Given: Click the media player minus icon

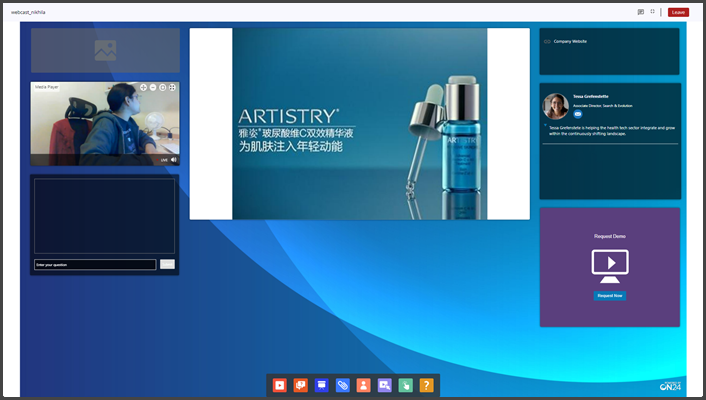Looking at the screenshot, I should tap(153, 87).
